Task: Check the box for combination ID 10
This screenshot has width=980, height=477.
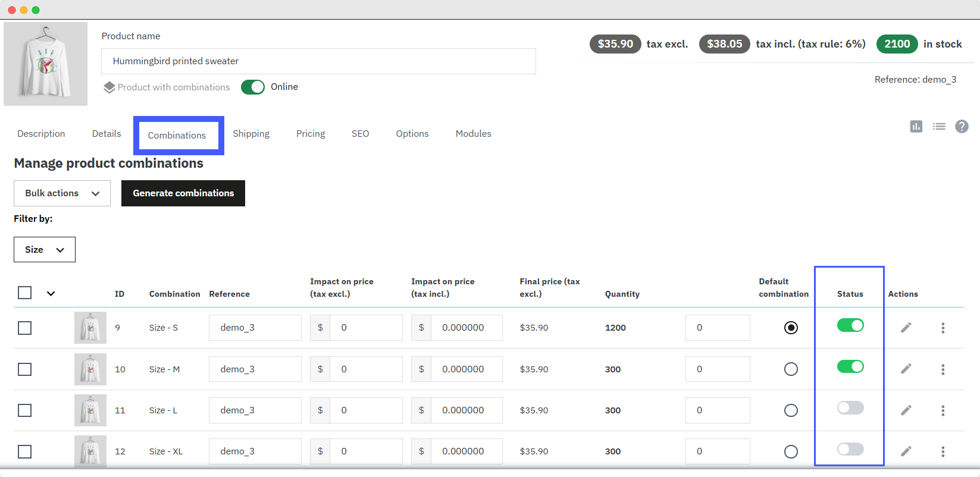Action: coord(24,369)
